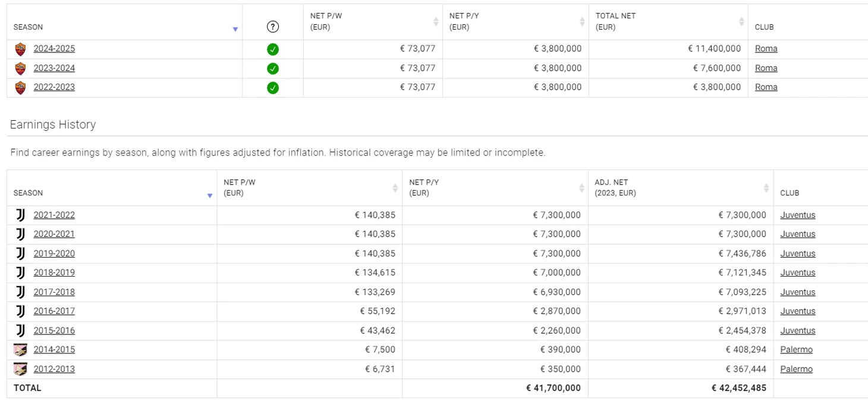Click the Juventus logo beside 2021-2022

(20, 215)
